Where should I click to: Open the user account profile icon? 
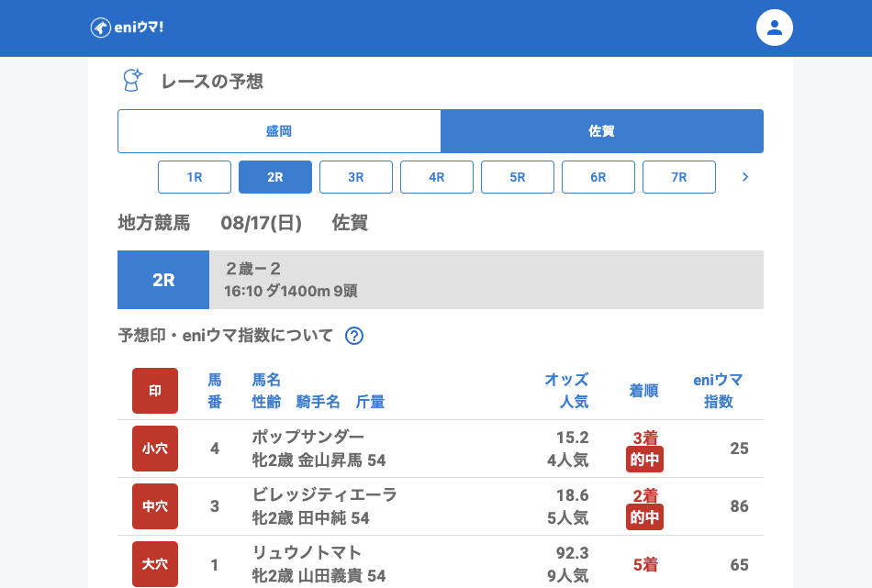[774, 28]
